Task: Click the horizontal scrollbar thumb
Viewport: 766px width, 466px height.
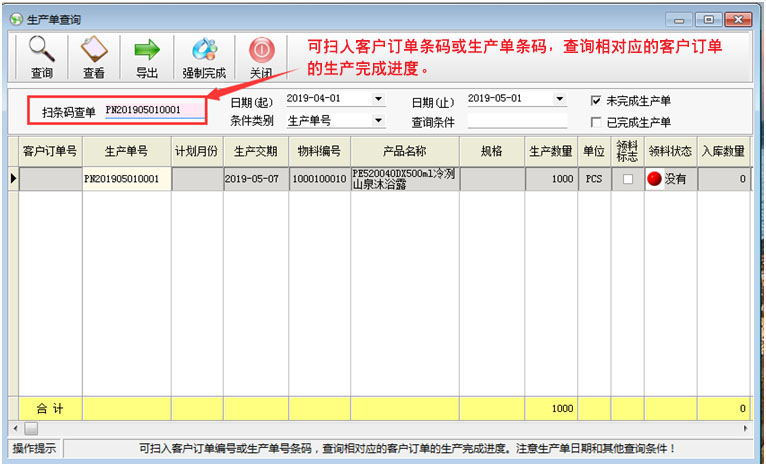Action: [31, 428]
